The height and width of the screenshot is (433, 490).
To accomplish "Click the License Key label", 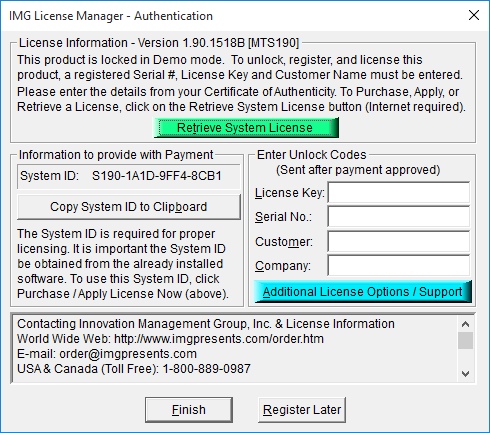I will [x=290, y=193].
